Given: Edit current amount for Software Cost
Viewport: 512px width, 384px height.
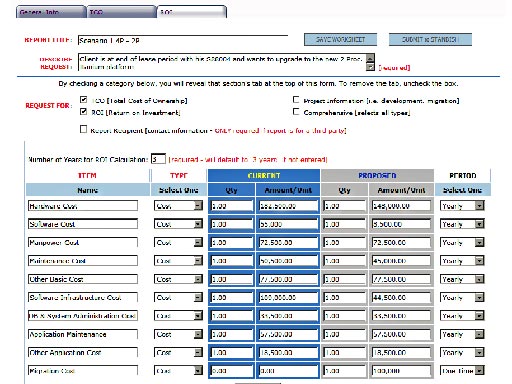Looking at the screenshot, I should 288,224.
